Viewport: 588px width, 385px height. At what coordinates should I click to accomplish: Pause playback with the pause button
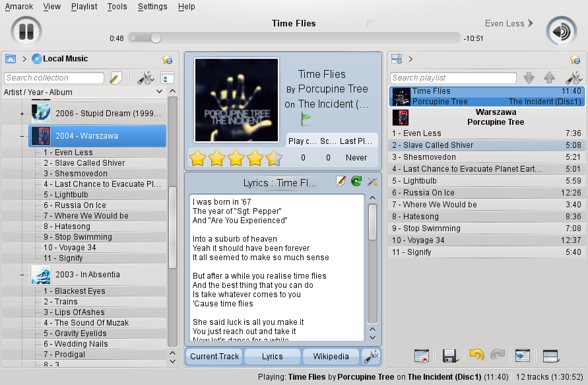(x=26, y=32)
